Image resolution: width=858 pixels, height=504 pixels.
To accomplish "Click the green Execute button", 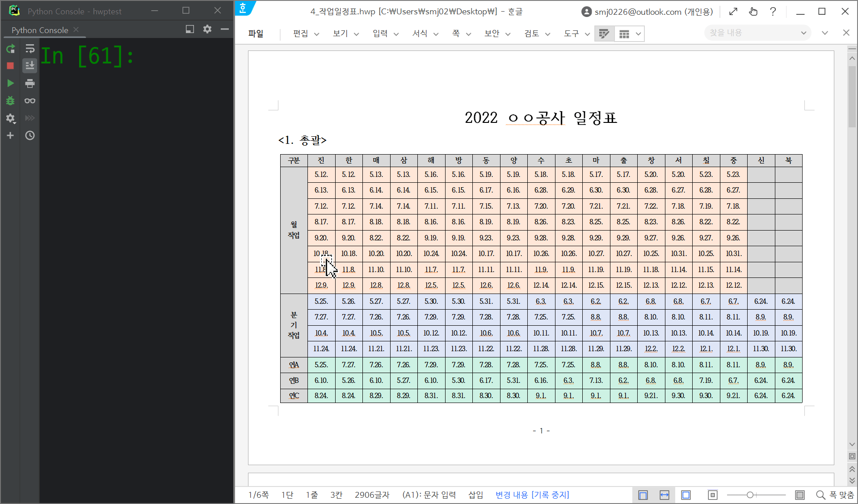I will [10, 83].
